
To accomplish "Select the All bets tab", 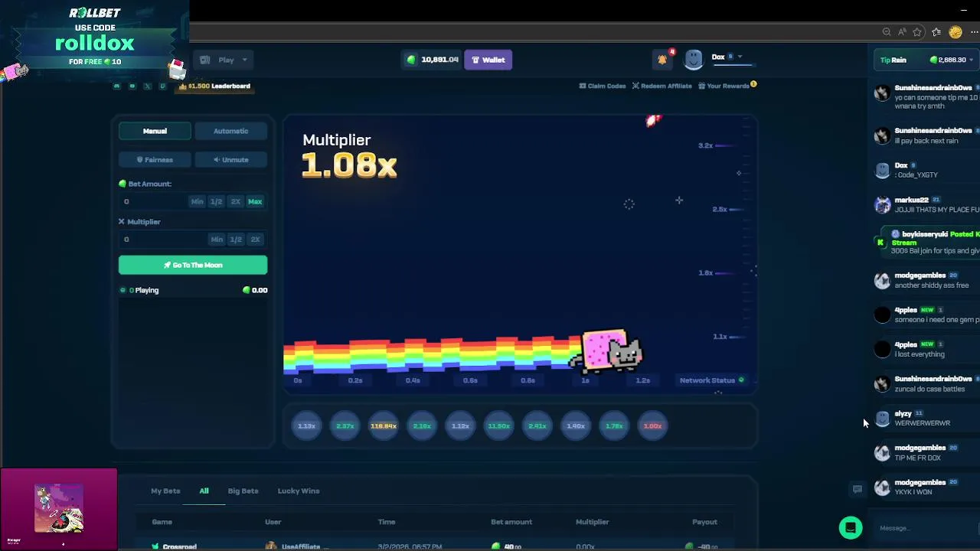I will [204, 491].
